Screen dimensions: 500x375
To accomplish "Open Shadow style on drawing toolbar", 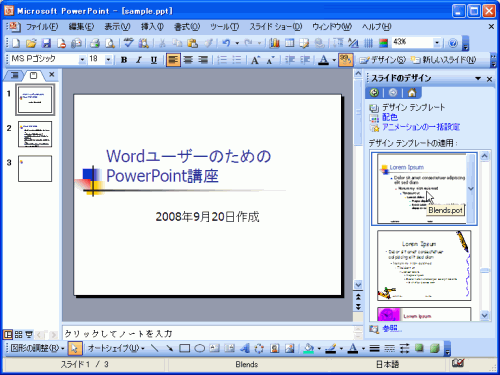I will pyautogui.click(x=419, y=348).
